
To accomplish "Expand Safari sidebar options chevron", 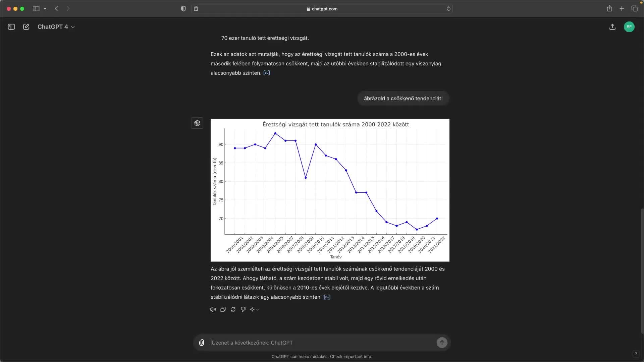I will (x=45, y=9).
